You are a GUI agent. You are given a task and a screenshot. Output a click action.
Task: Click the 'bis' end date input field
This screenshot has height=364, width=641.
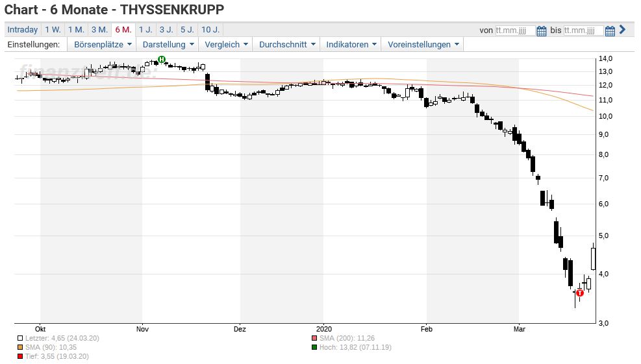pyautogui.click(x=583, y=30)
